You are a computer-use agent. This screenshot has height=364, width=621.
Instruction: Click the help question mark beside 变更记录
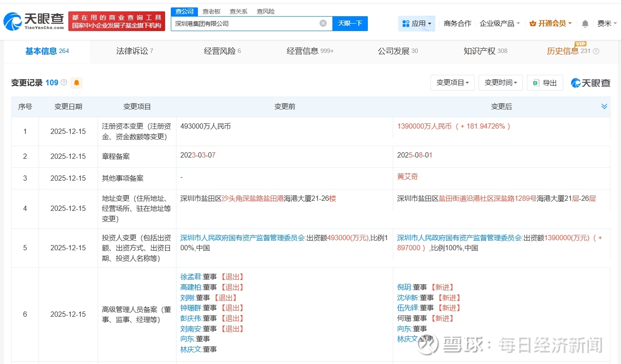coord(64,83)
